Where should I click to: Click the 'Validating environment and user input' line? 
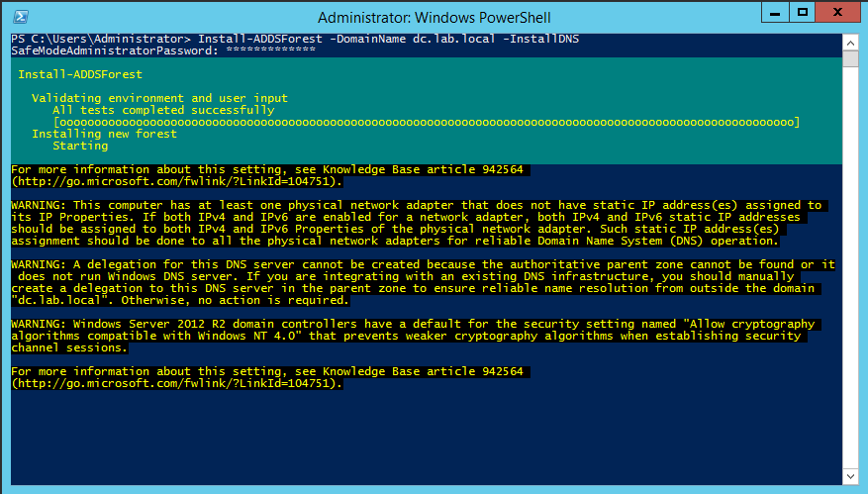[159, 98]
